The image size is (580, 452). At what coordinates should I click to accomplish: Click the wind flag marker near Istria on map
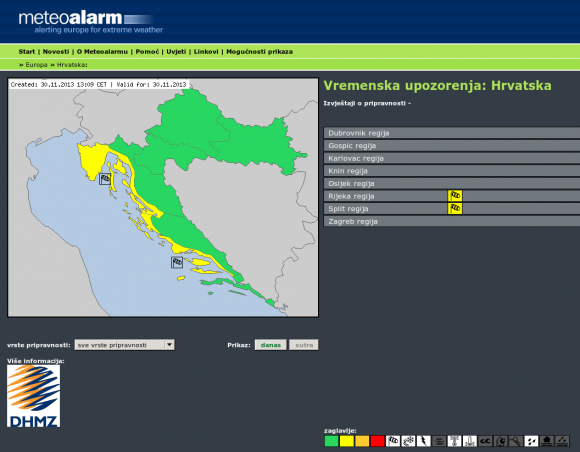pos(105,179)
